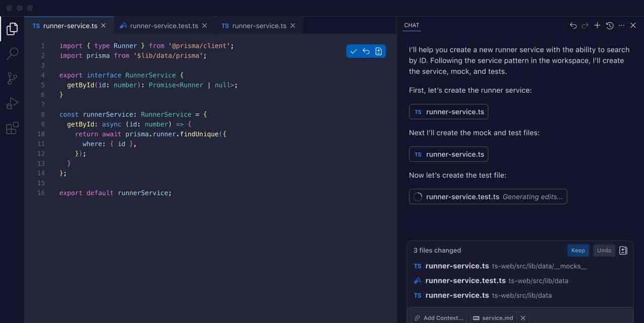Close the runner-service.test.ts tab
644x323 pixels.
coord(204,26)
